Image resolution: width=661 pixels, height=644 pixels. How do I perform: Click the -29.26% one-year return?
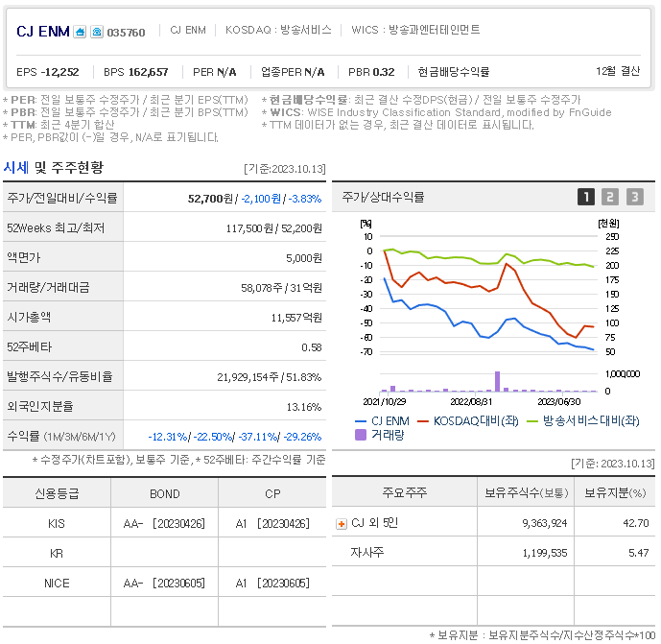pyautogui.click(x=302, y=437)
